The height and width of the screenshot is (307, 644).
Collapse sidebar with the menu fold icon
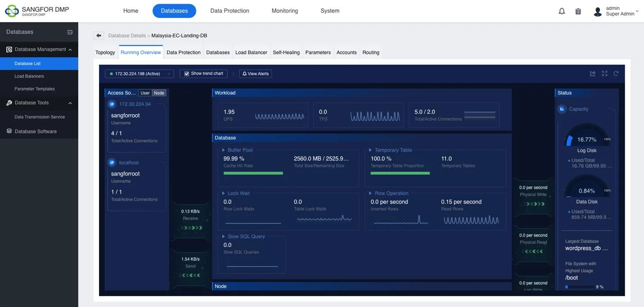pyautogui.click(x=70, y=32)
